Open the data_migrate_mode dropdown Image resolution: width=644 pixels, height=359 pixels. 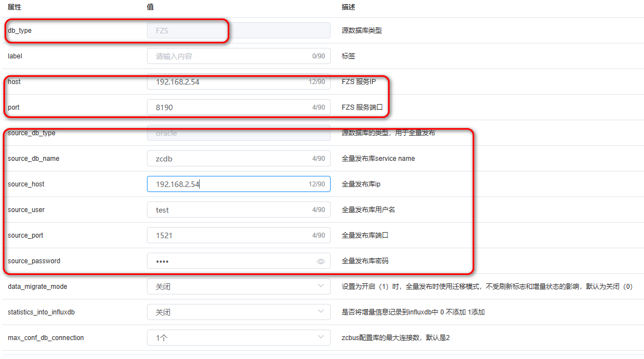(238, 287)
